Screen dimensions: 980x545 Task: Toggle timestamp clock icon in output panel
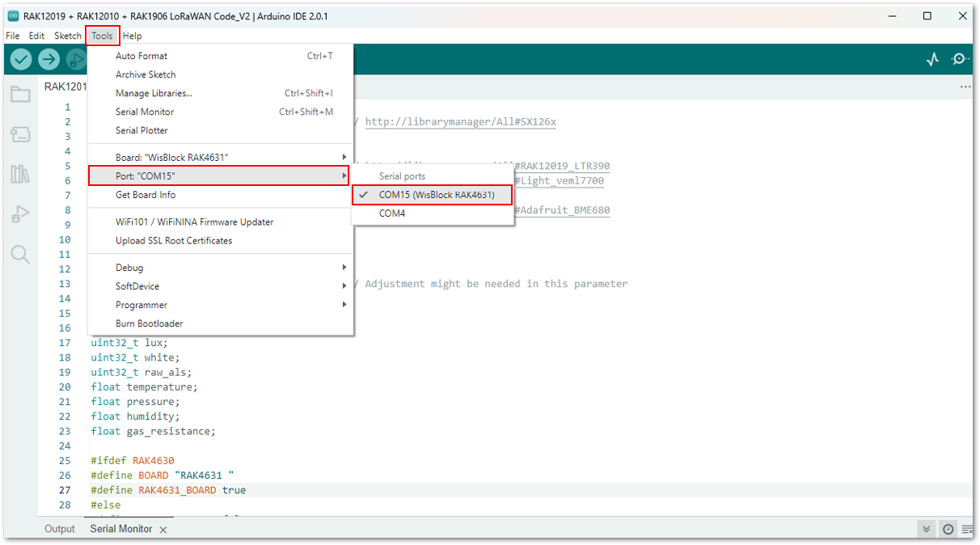pos(948,529)
